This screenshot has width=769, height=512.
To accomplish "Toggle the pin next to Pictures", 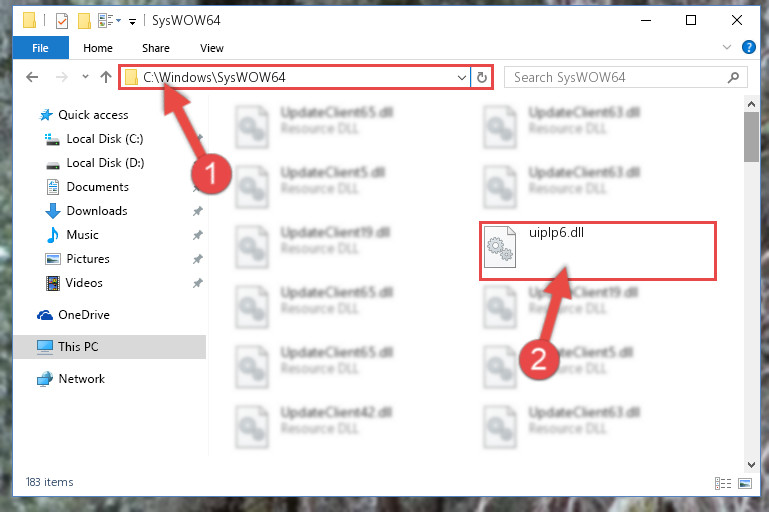I will tap(197, 259).
